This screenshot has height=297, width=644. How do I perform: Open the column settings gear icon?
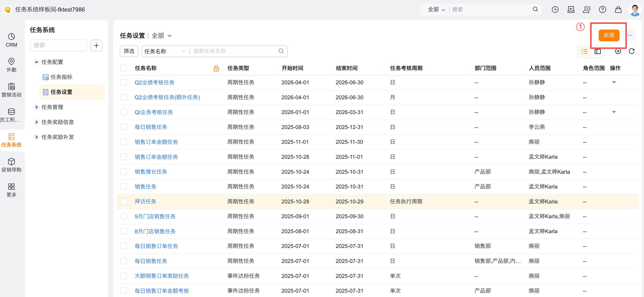click(x=618, y=51)
